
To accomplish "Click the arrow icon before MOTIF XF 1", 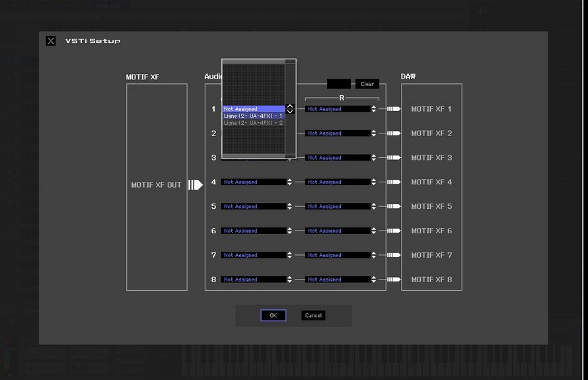I will (x=394, y=109).
